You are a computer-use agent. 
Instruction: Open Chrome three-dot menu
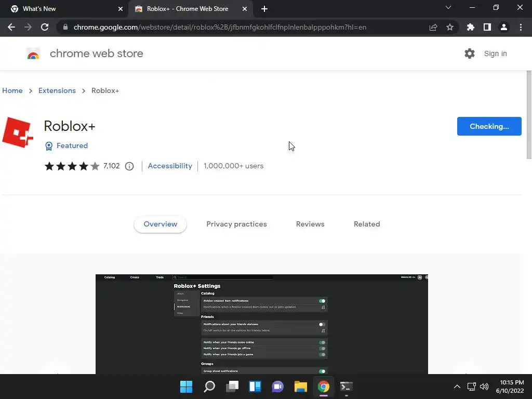pos(521,27)
